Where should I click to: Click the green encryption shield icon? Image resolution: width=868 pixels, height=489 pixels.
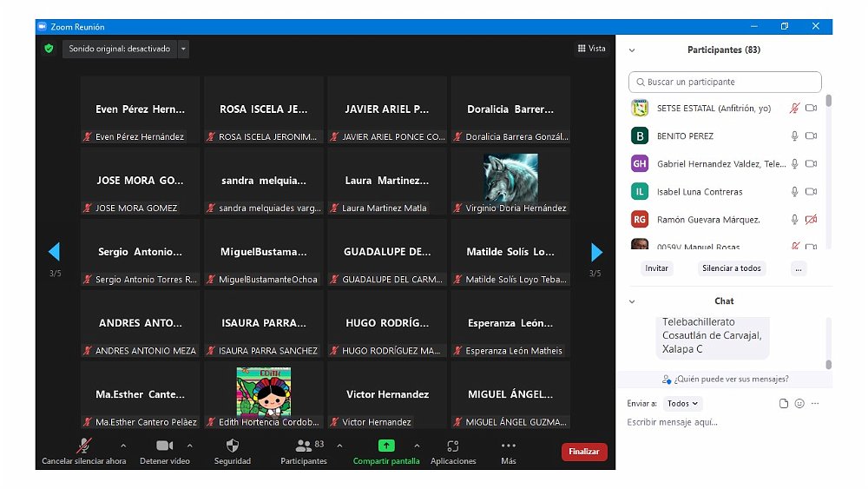49,49
